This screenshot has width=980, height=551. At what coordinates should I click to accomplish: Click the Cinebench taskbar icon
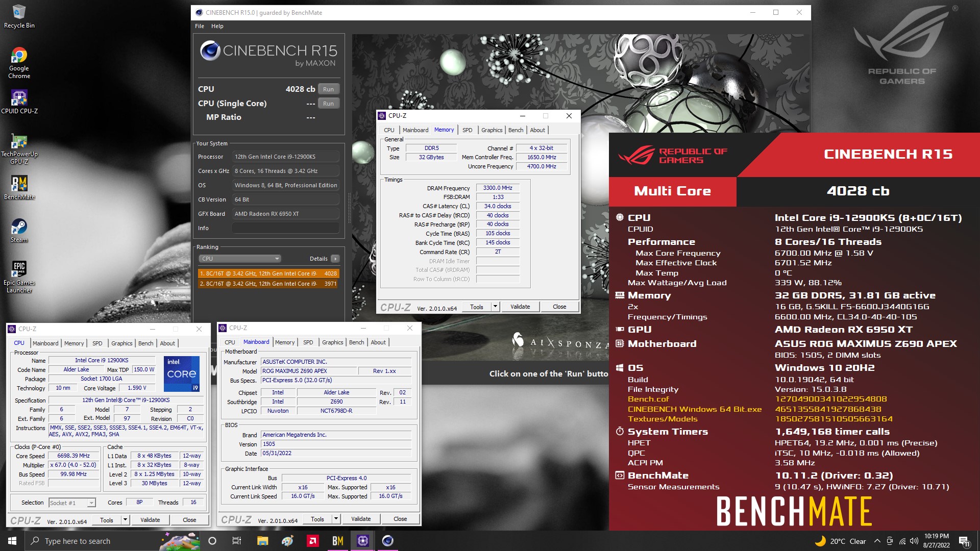tap(387, 541)
